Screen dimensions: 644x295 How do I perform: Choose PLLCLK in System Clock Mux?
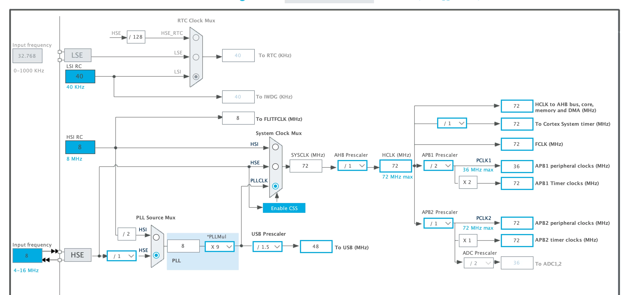point(275,186)
